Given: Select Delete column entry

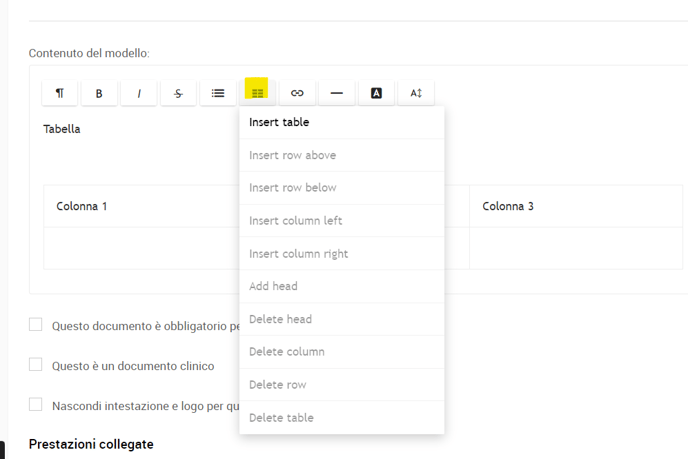Looking at the screenshot, I should [x=342, y=352].
